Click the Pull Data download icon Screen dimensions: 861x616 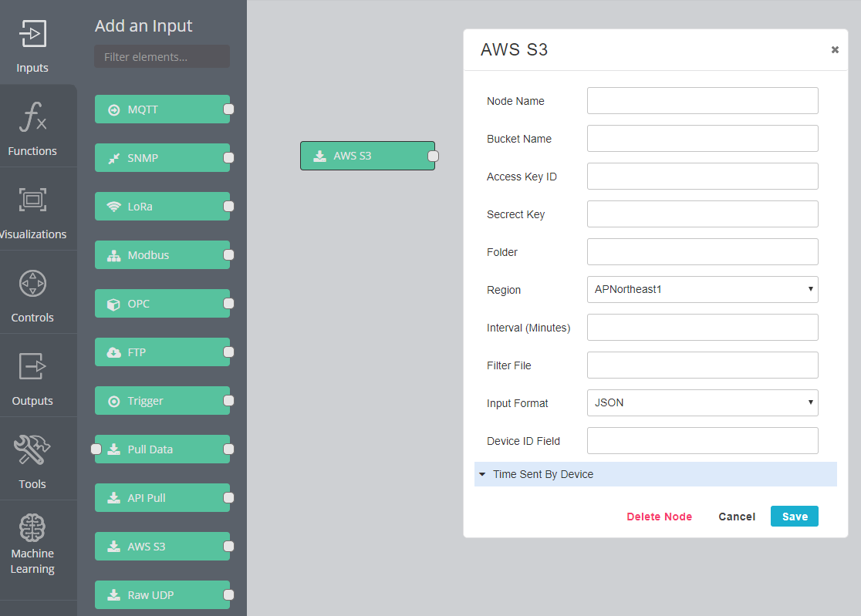(113, 449)
